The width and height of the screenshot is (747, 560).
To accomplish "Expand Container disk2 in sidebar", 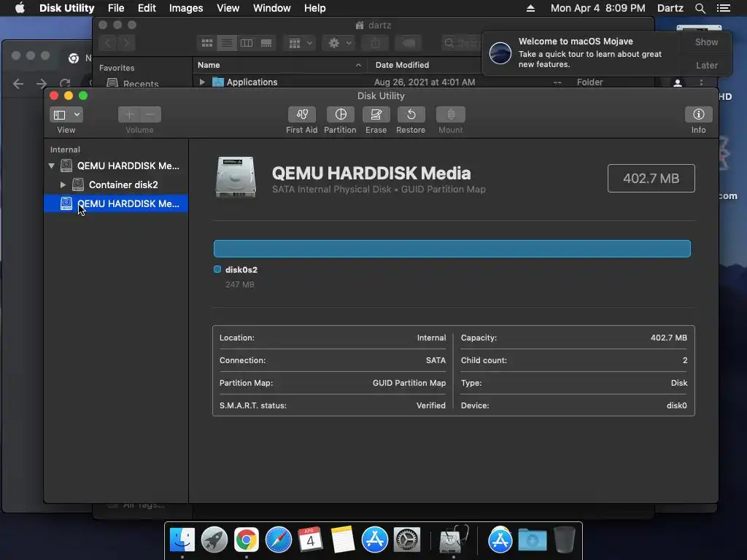I will point(63,184).
